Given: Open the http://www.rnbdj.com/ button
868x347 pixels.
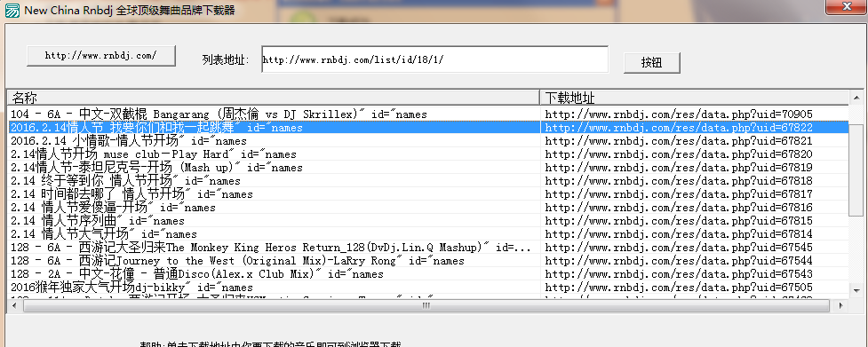Looking at the screenshot, I should pyautogui.click(x=101, y=55).
